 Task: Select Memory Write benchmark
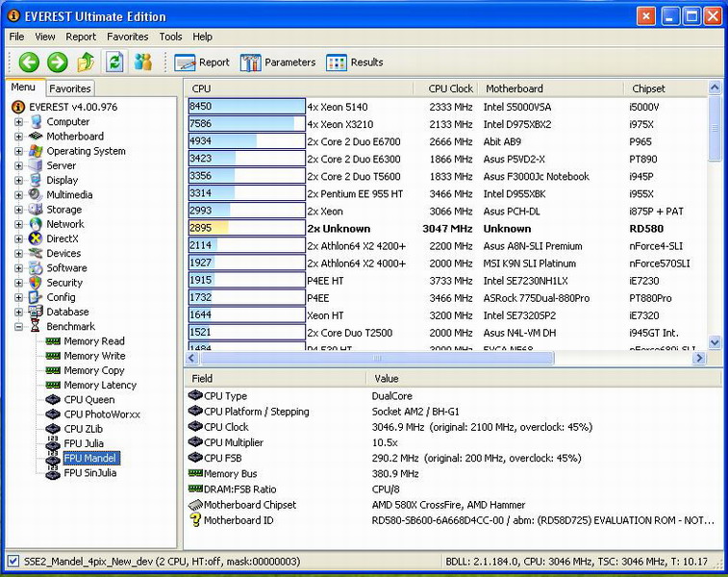point(94,356)
